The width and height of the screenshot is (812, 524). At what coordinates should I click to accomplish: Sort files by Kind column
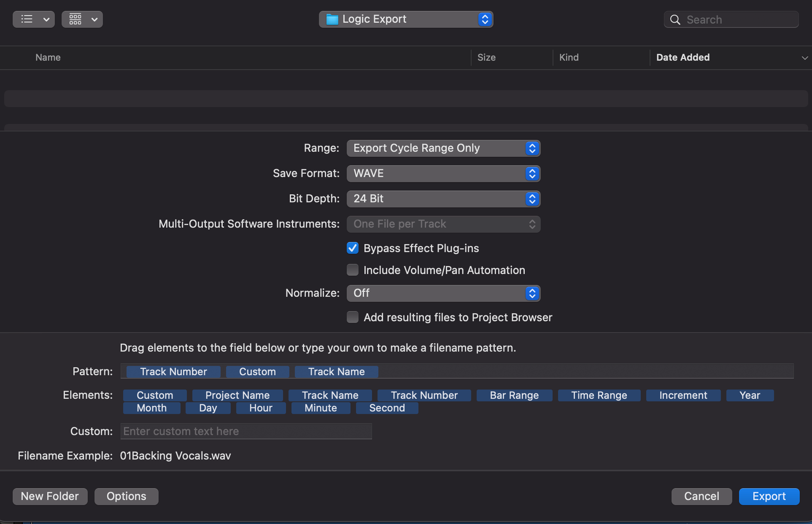click(569, 57)
